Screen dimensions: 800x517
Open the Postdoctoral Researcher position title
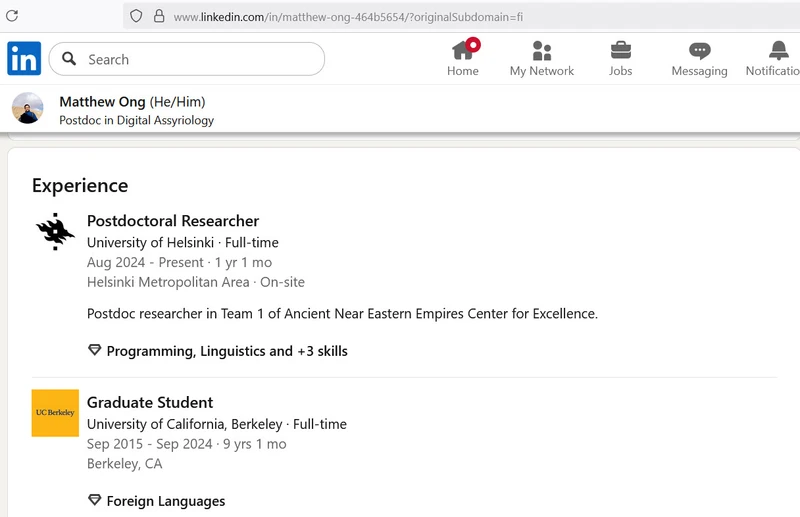pos(173,221)
